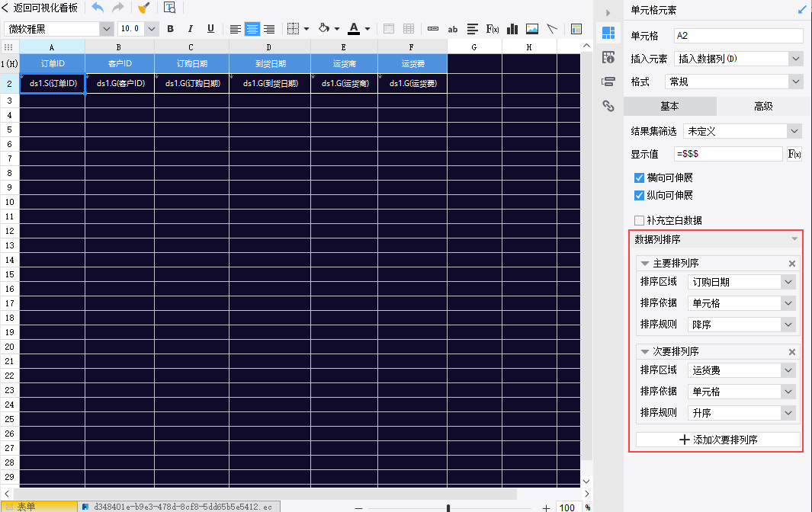
Task: Click the fill bucket background color icon
Action: [x=324, y=28]
